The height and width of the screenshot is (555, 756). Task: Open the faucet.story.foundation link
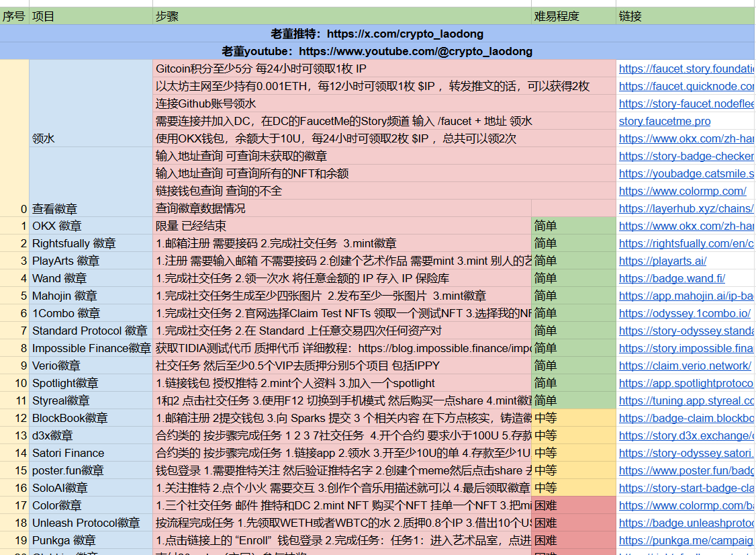click(x=686, y=69)
